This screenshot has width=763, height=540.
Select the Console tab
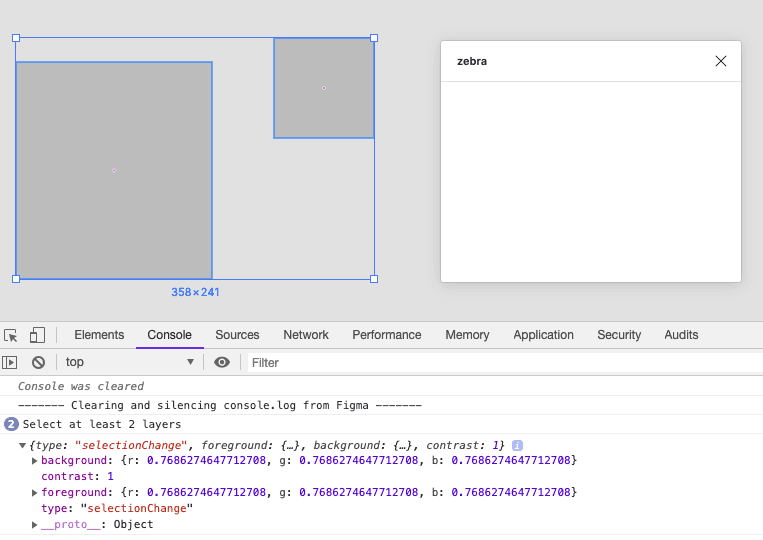169,335
